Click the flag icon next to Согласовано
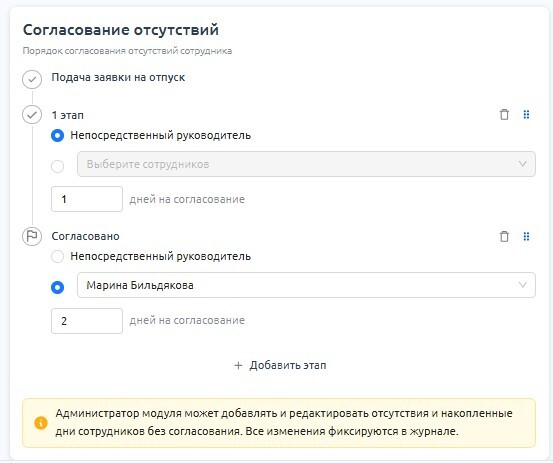Viewport: 553px width, 463px height. click(32, 236)
